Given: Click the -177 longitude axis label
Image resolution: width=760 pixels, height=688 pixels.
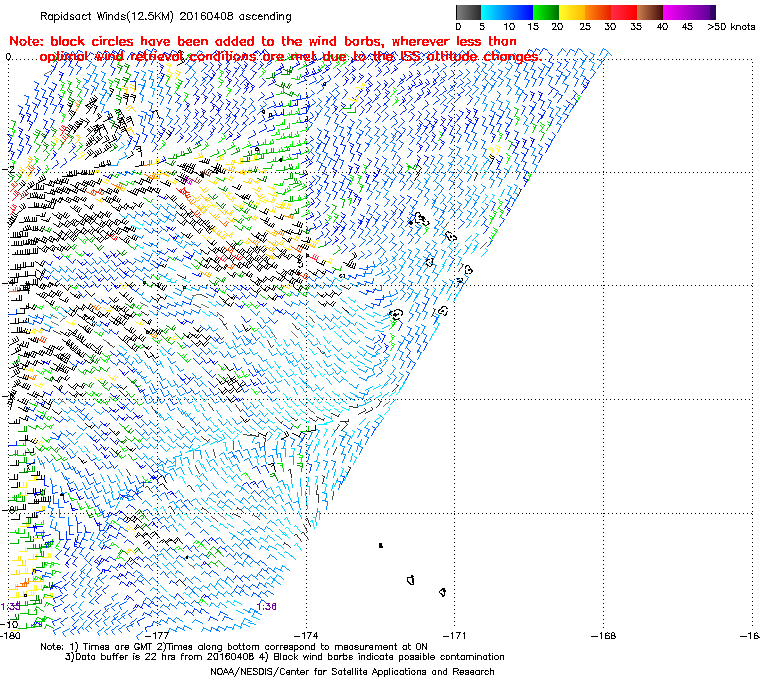Looking at the screenshot, I should tap(158, 635).
